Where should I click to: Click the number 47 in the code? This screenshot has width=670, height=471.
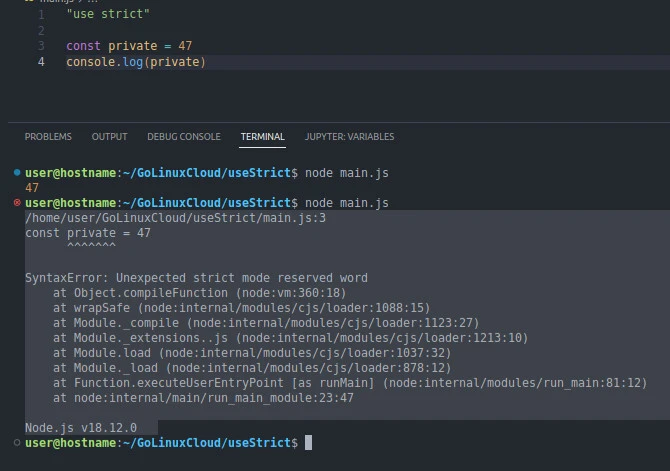pyautogui.click(x=184, y=46)
